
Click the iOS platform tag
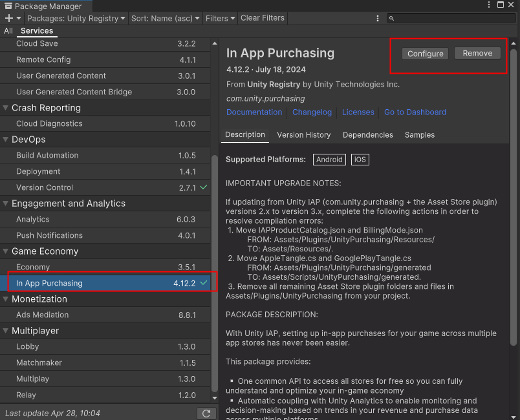tap(360, 160)
